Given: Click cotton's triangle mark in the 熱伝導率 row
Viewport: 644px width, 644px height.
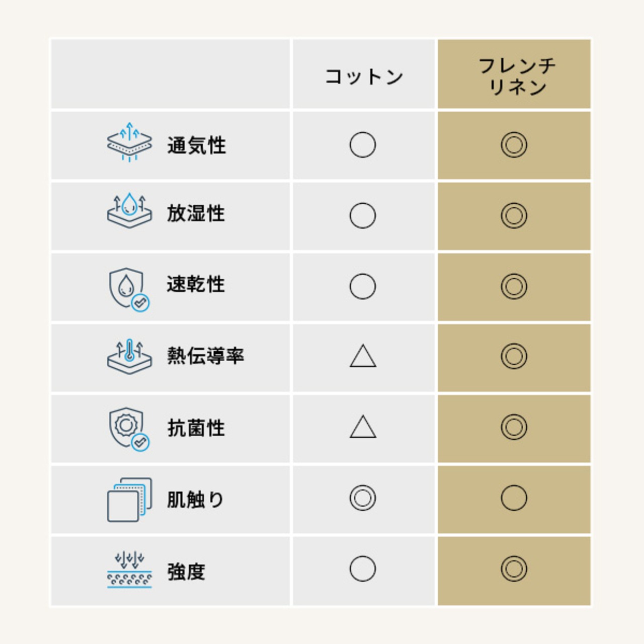Looking at the screenshot, I should tap(363, 357).
